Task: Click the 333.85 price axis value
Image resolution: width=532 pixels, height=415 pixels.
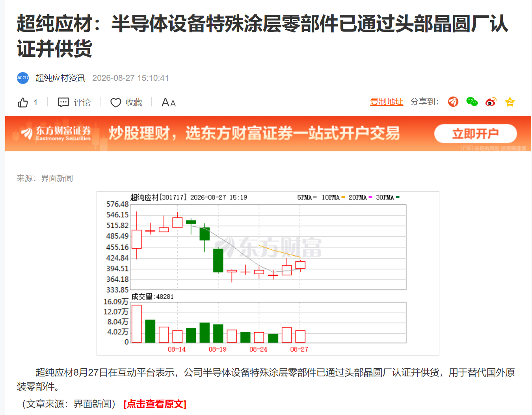Action: [x=117, y=290]
